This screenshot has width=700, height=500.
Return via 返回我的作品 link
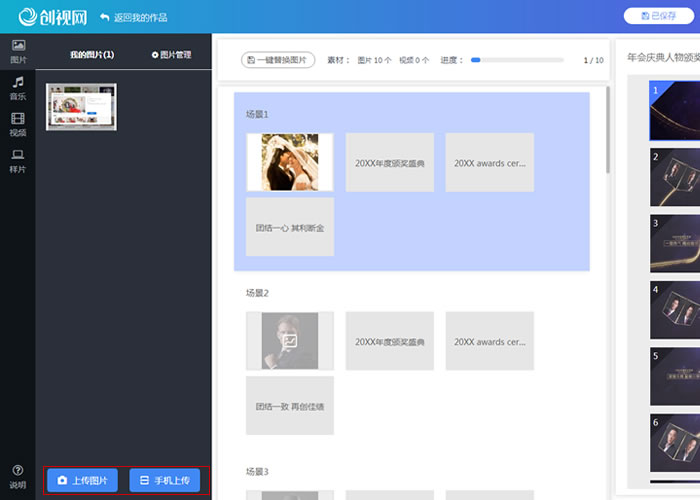click(x=133, y=17)
